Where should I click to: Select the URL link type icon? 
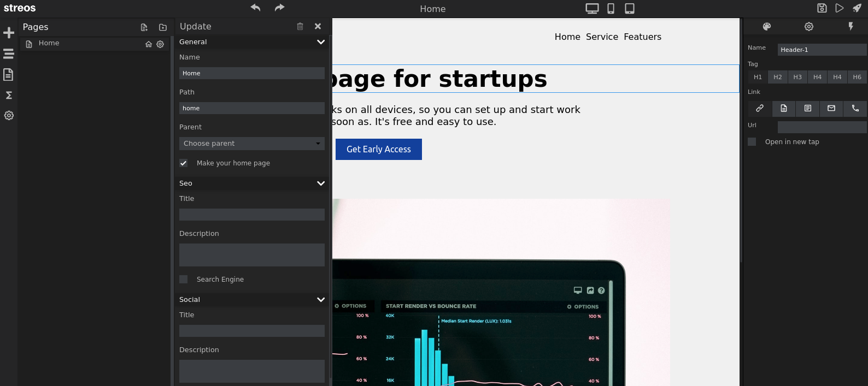coord(760,108)
